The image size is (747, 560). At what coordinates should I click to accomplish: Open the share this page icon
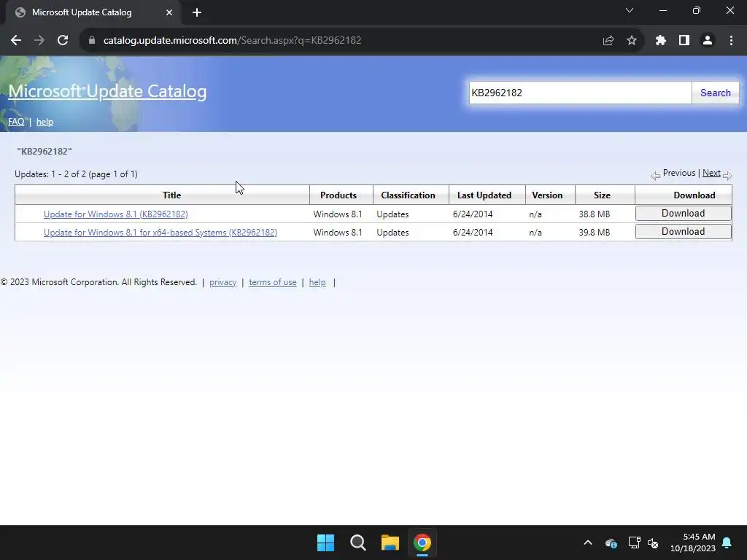click(x=608, y=41)
